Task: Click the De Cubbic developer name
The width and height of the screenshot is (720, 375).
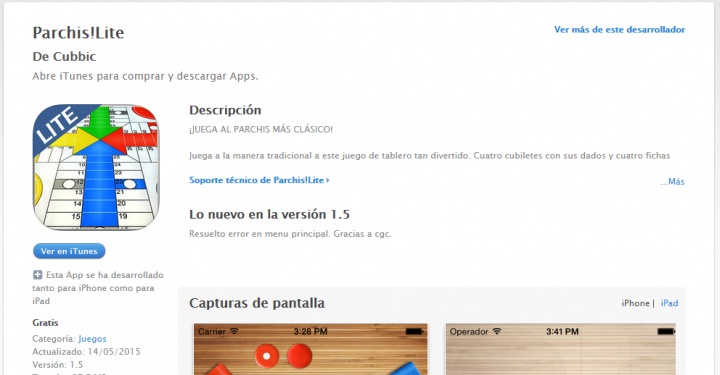Action: 64,56
